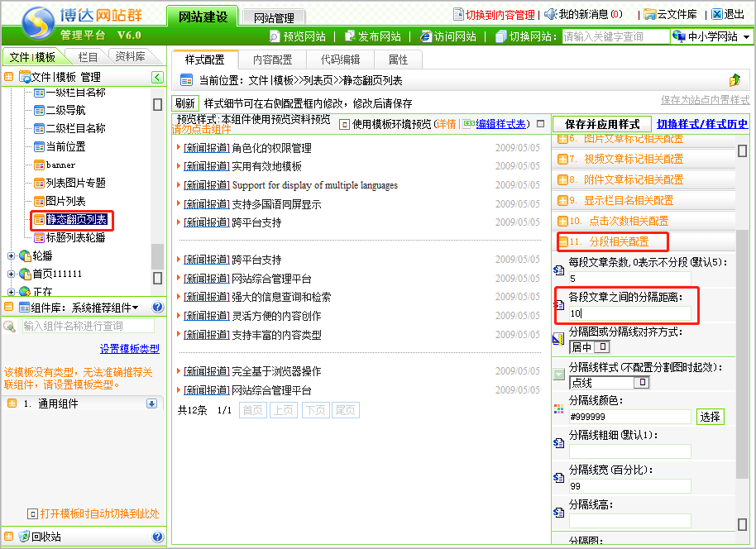
Task: Click the 设置模板类型 link
Action: click(129, 349)
